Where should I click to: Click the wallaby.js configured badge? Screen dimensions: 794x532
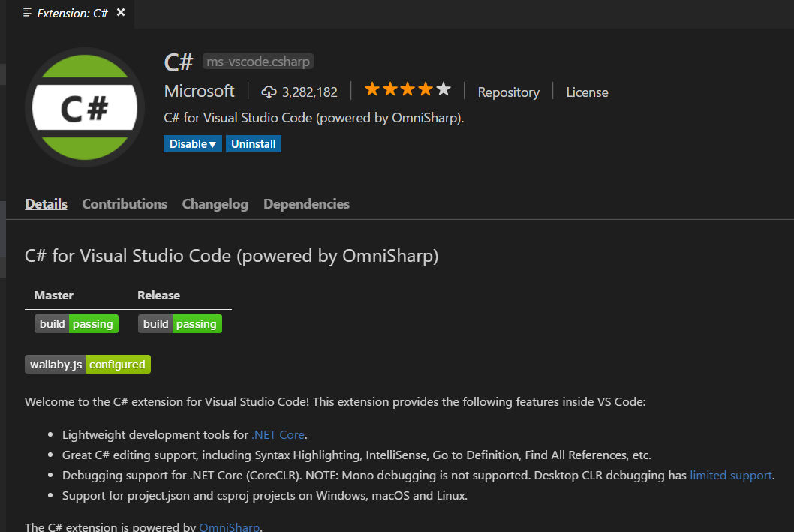pyautogui.click(x=87, y=364)
